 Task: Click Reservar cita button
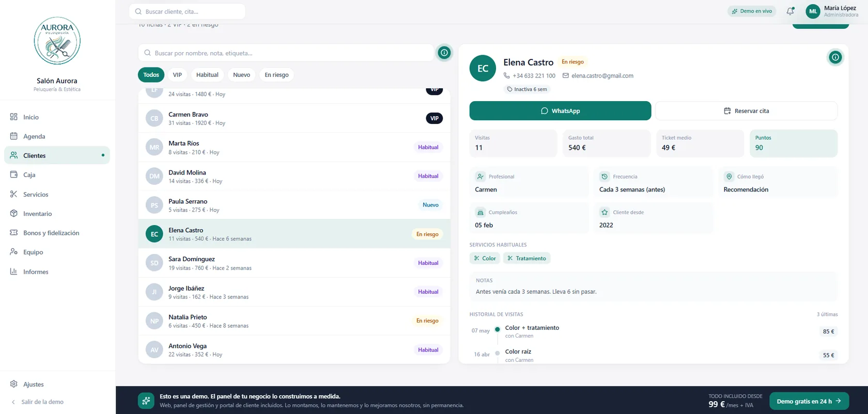[746, 111]
